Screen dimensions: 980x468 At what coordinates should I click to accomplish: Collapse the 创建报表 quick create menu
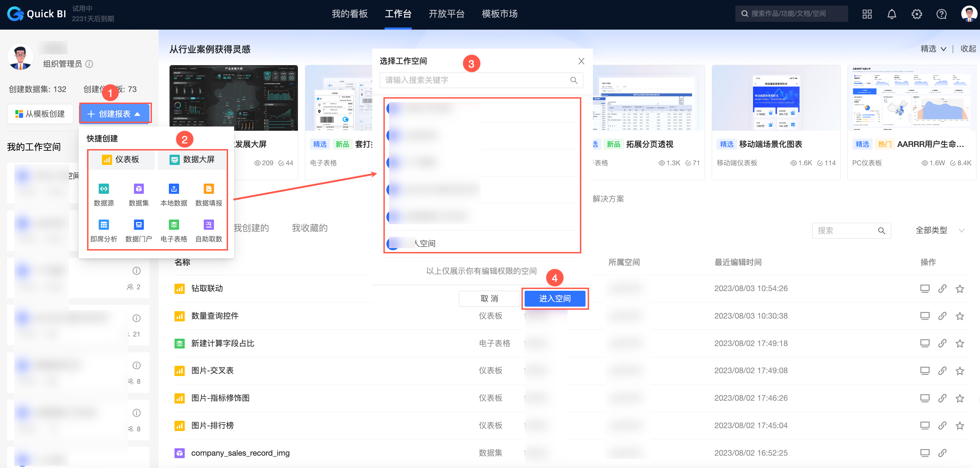[115, 113]
